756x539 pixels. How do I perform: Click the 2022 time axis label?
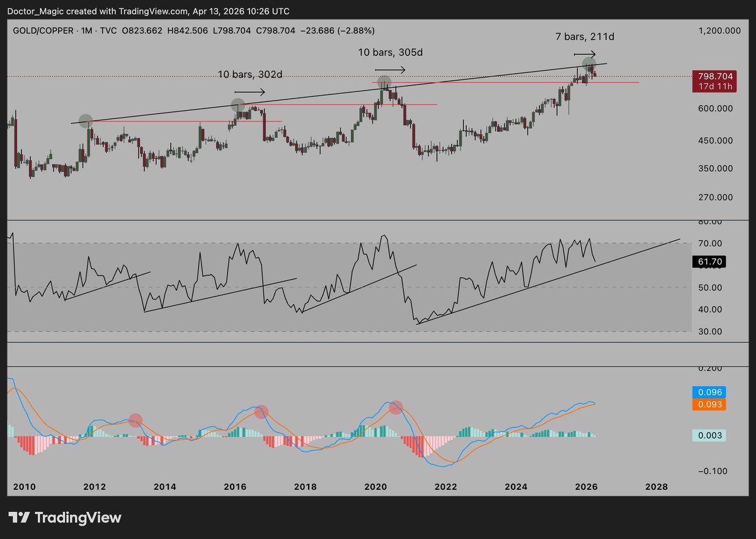445,487
